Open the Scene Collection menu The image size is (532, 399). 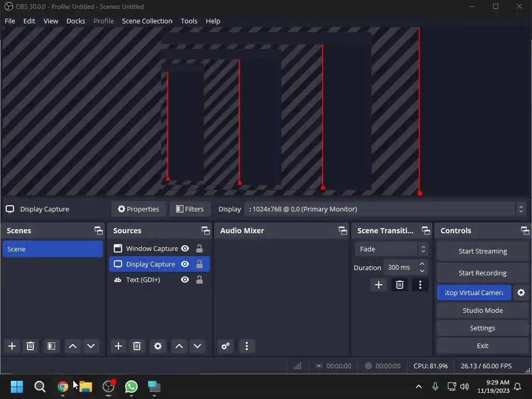147,21
